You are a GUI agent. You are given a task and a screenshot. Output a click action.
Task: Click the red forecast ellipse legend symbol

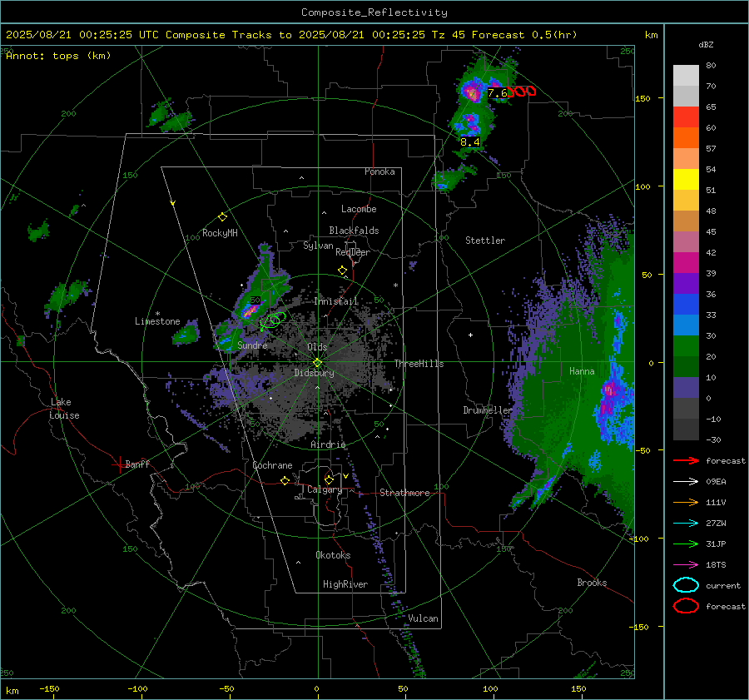(x=686, y=606)
